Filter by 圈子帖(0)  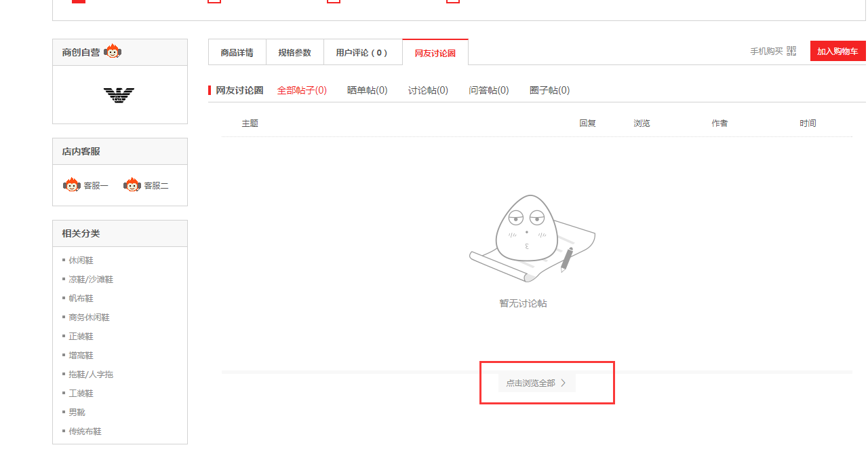tap(549, 90)
